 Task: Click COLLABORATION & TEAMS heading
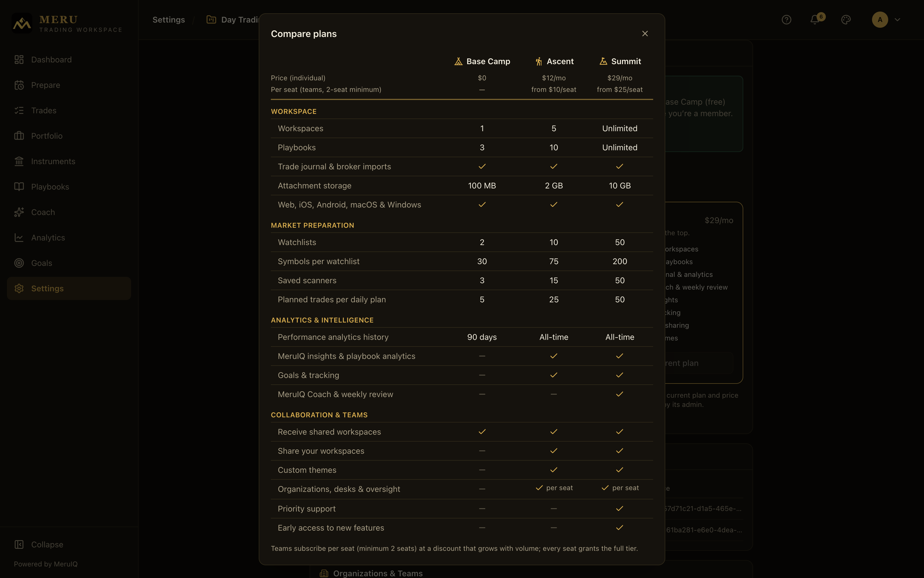coord(319,415)
